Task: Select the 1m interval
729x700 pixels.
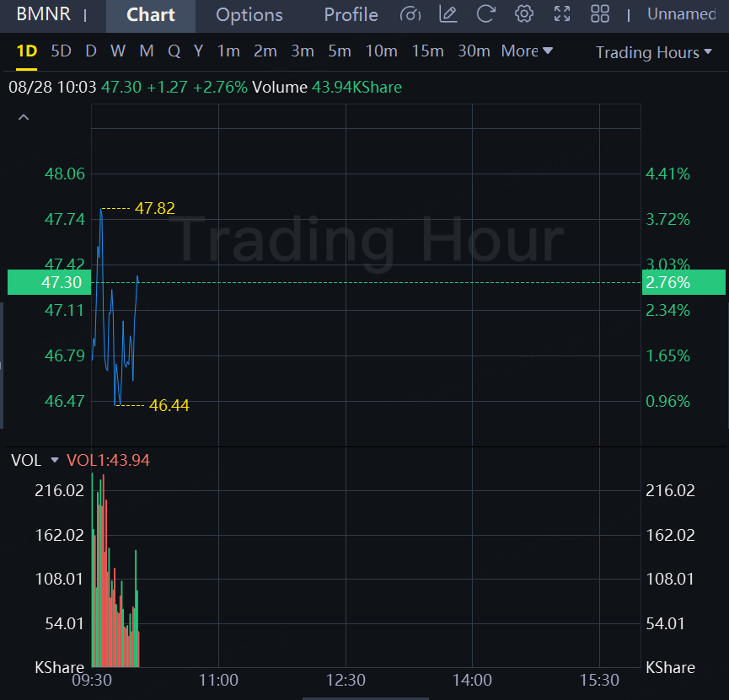Action: tap(228, 51)
